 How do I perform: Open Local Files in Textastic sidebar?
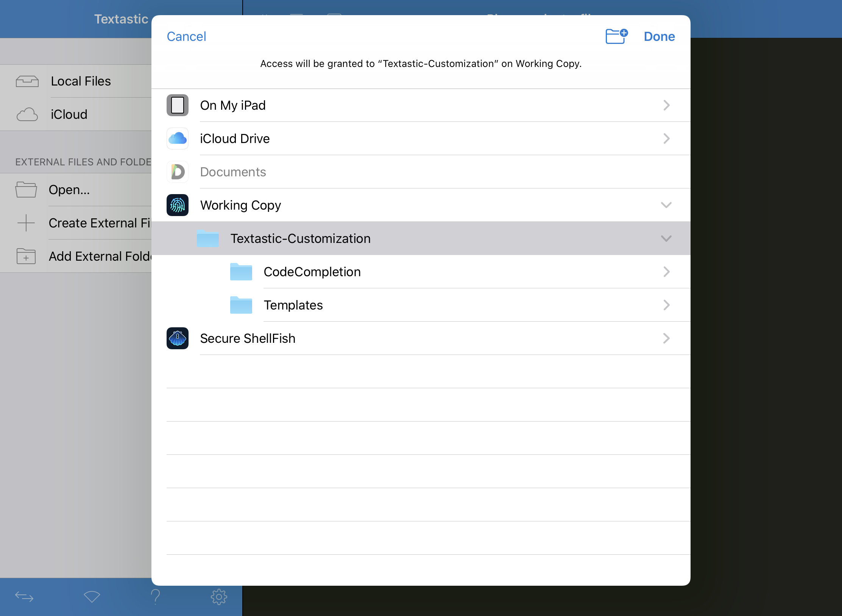76,81
